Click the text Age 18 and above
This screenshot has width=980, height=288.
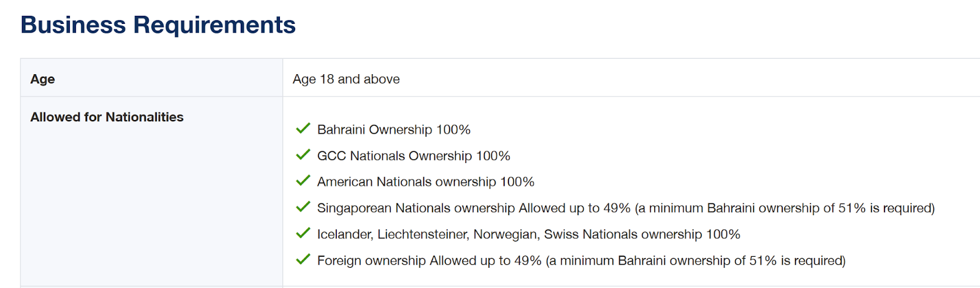pyautogui.click(x=346, y=79)
